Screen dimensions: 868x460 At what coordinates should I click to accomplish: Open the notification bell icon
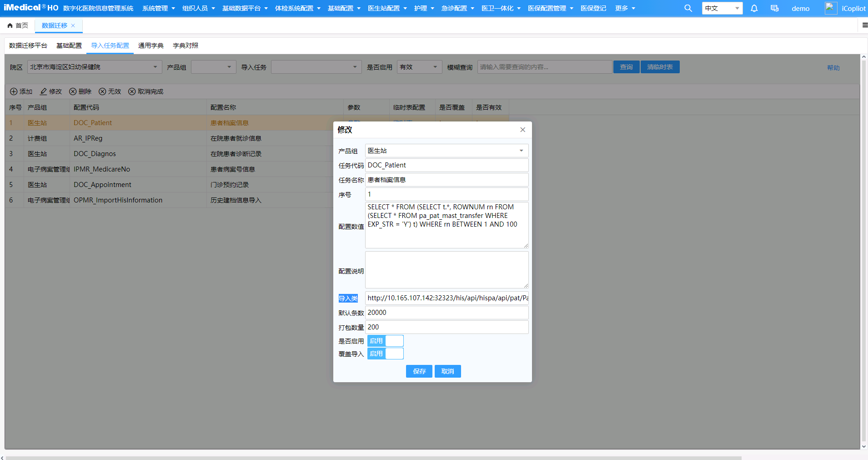[754, 8]
